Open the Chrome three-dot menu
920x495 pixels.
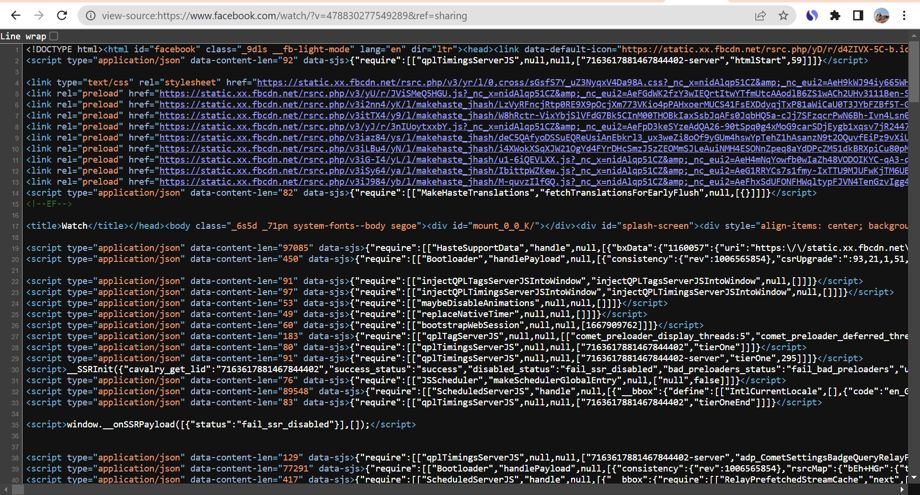pyautogui.click(x=904, y=16)
